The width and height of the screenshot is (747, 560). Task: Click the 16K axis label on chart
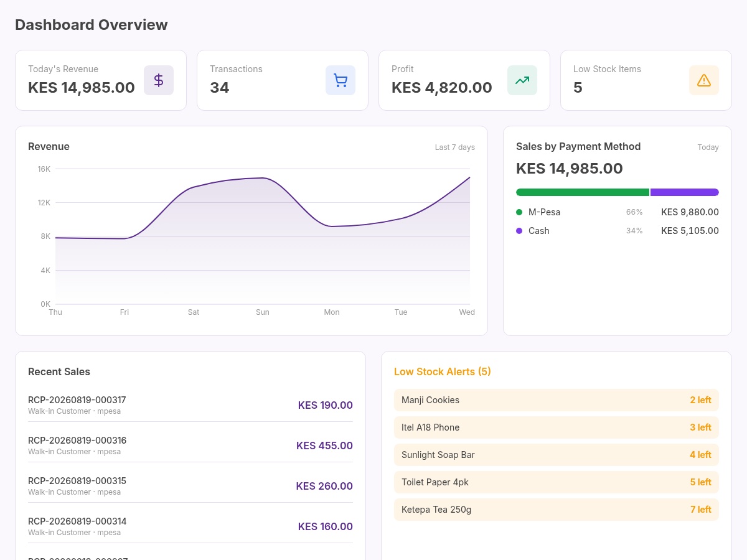44,169
